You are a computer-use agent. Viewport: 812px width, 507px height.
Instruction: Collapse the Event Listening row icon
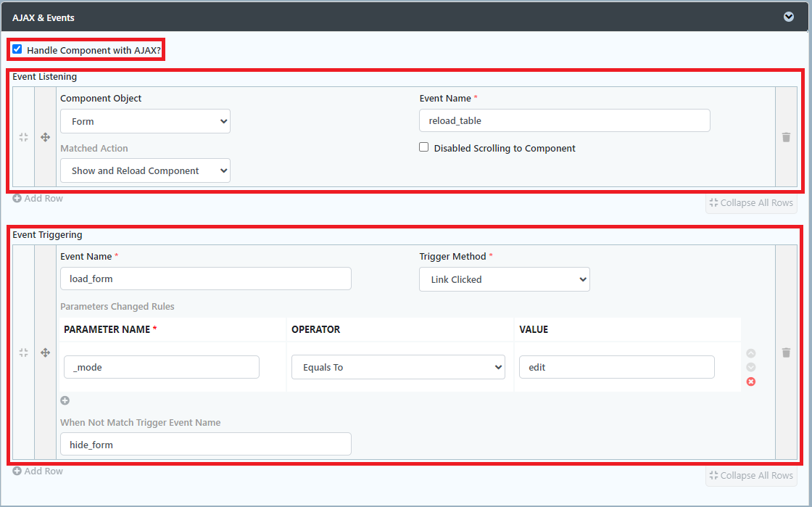click(x=23, y=137)
